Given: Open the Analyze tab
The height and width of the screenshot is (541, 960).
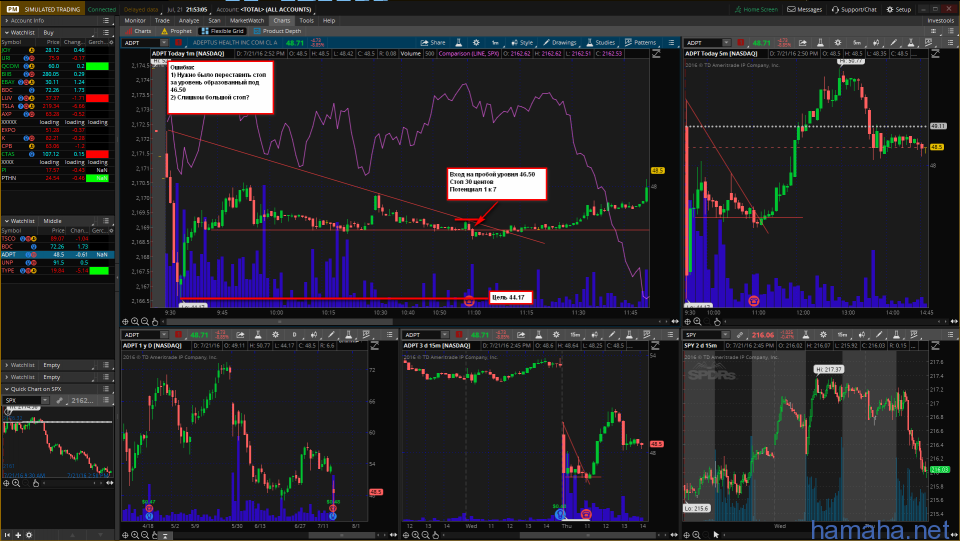Looking at the screenshot, I should tap(189, 20).
